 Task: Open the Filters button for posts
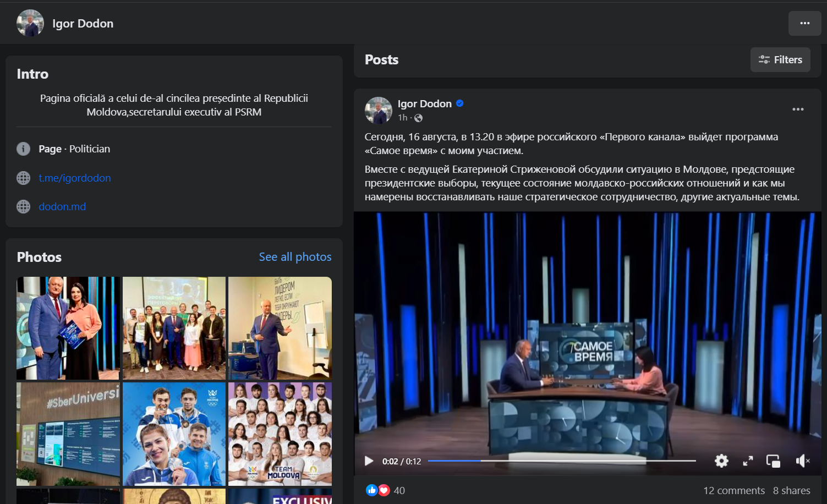pyautogui.click(x=780, y=59)
